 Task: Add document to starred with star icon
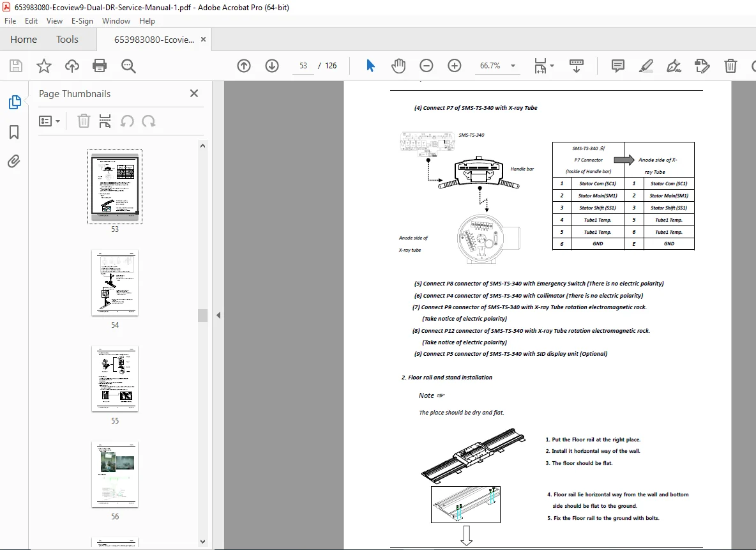[44, 66]
